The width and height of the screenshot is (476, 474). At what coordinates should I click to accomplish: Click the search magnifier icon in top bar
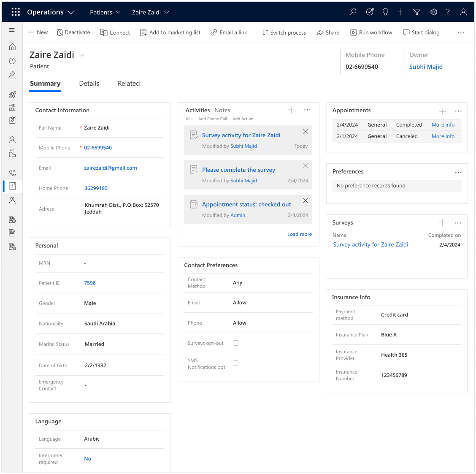[x=353, y=12]
